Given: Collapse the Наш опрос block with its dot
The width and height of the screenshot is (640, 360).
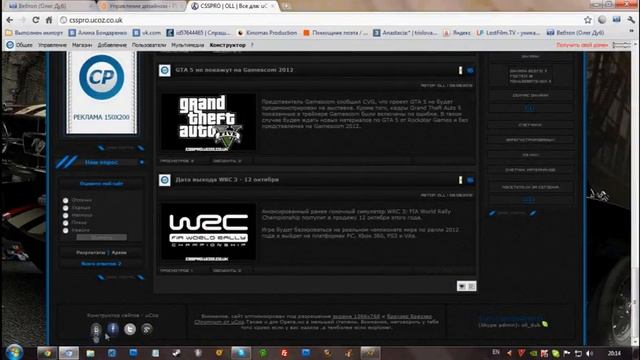Looking at the screenshot, I should [x=142, y=162].
